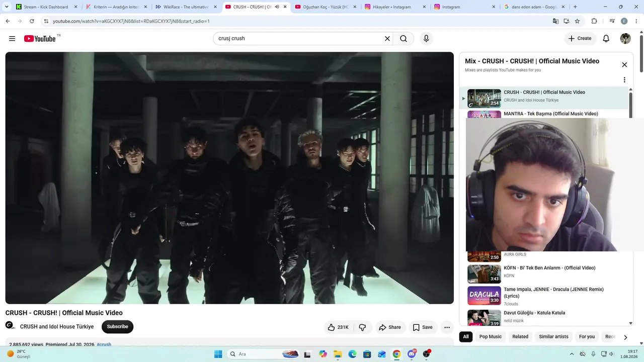The height and width of the screenshot is (362, 644).
Task: Show more filter chips with right arrow
Action: pyautogui.click(x=625, y=337)
